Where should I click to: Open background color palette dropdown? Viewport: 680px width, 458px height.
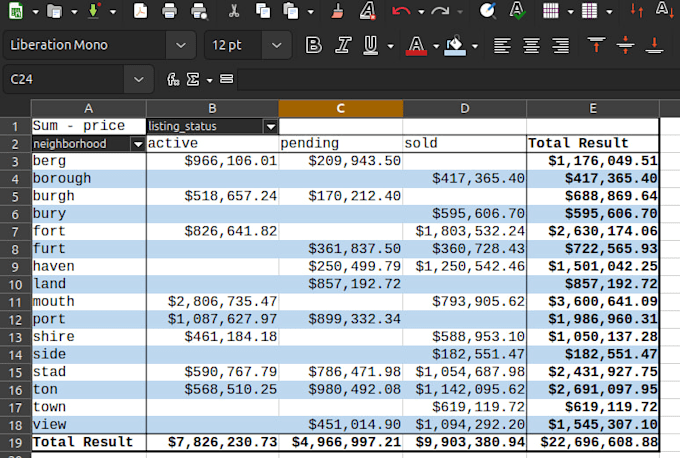coord(475,46)
